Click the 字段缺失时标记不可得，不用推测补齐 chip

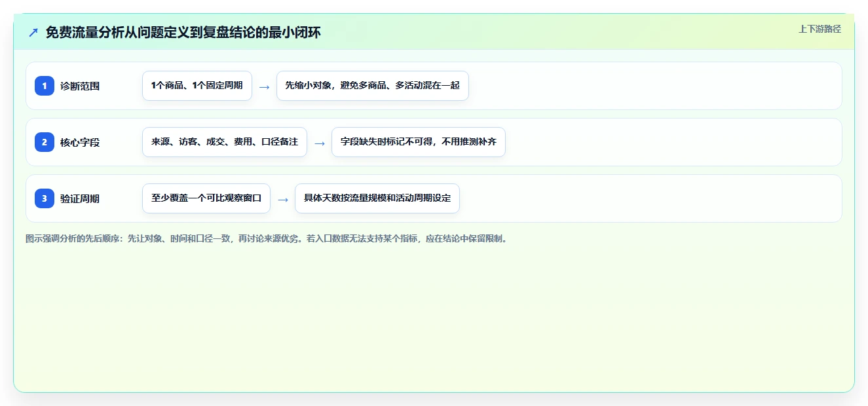[419, 142]
